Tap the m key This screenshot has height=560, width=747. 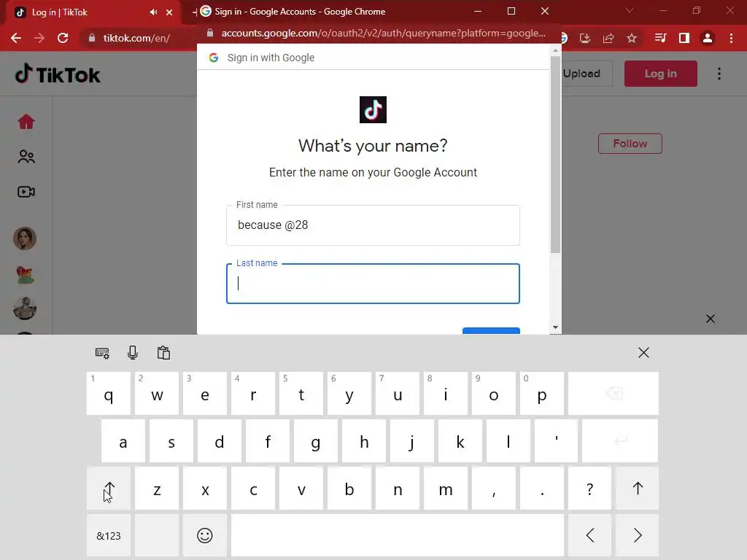pos(446,489)
